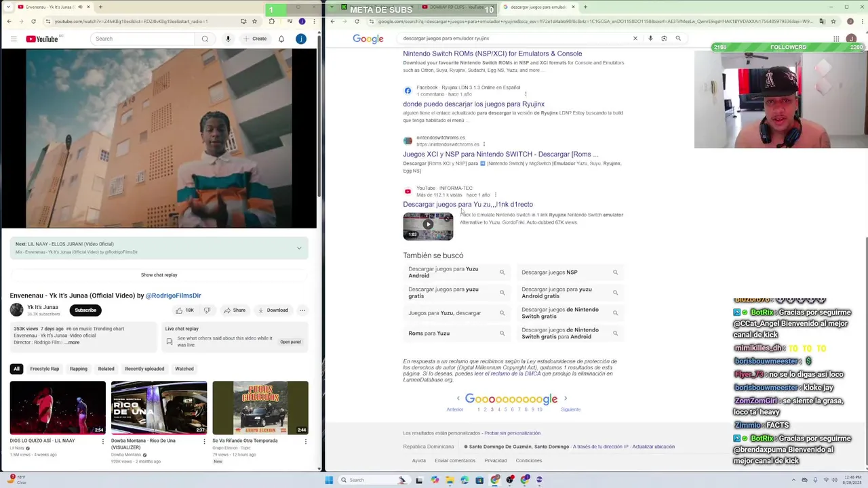The height and width of the screenshot is (488, 868).
Task: Open the YouTube notifications bell
Action: point(281,39)
